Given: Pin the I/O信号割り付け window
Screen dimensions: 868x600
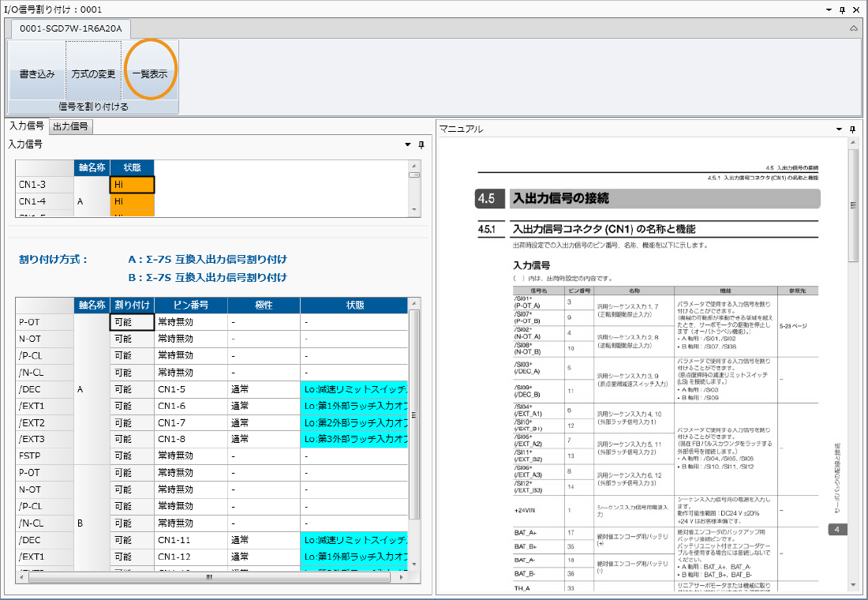Looking at the screenshot, I should point(842,9).
